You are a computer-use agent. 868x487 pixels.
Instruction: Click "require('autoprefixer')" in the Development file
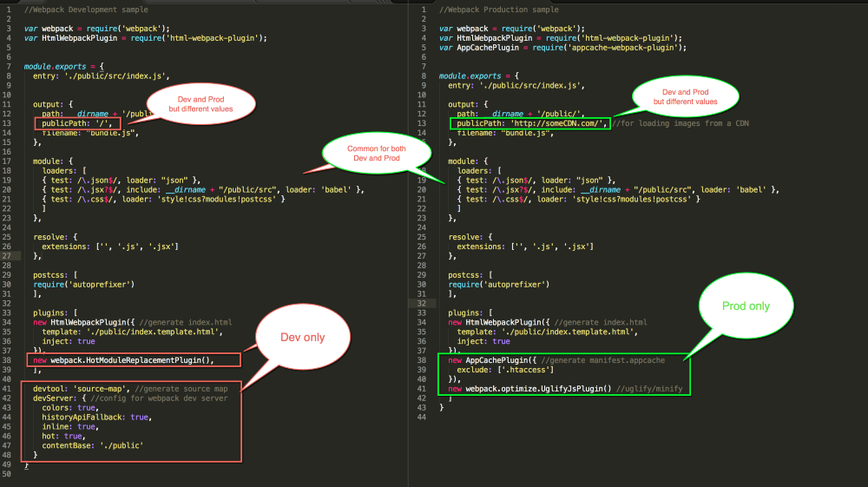tap(83, 285)
